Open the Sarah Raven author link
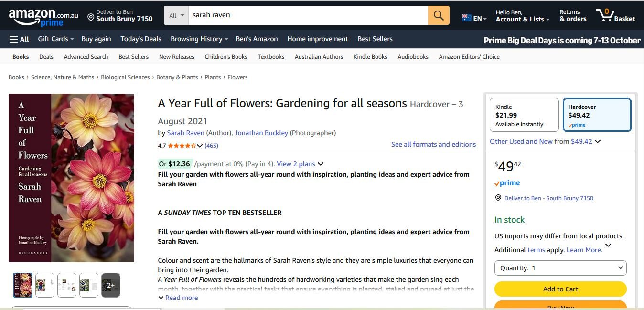 pos(185,133)
